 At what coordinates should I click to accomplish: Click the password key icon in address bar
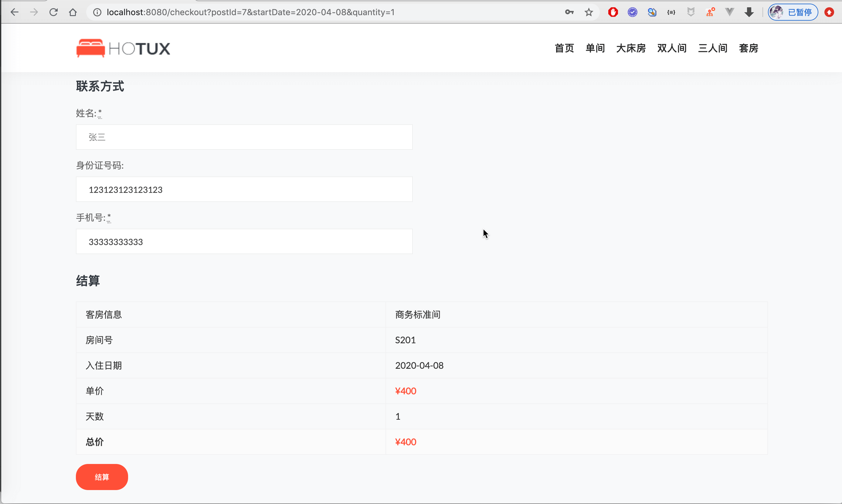(x=569, y=12)
